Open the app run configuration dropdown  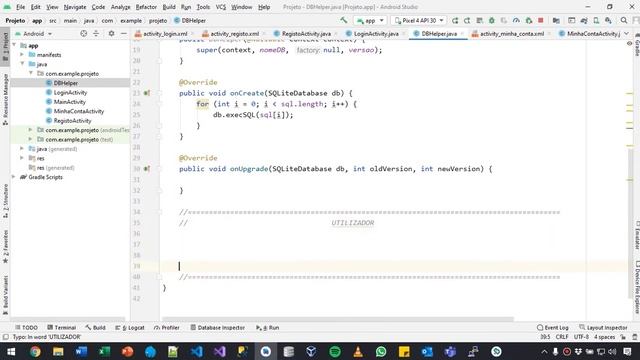[x=370, y=20]
